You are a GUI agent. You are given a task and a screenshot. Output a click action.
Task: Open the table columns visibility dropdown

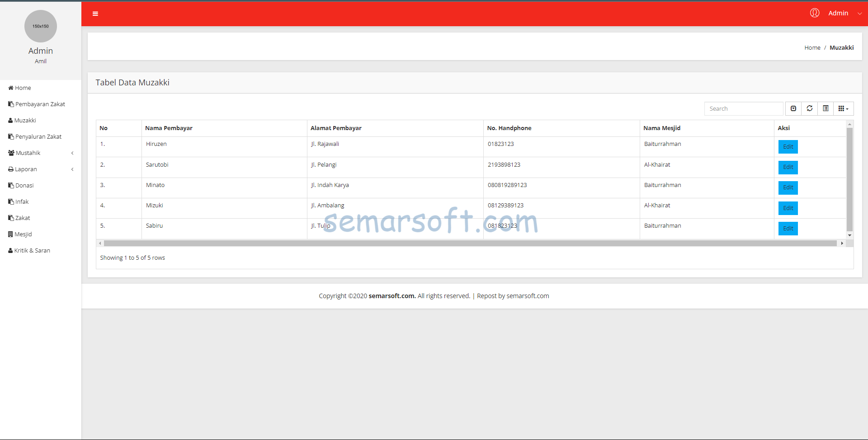coord(843,108)
